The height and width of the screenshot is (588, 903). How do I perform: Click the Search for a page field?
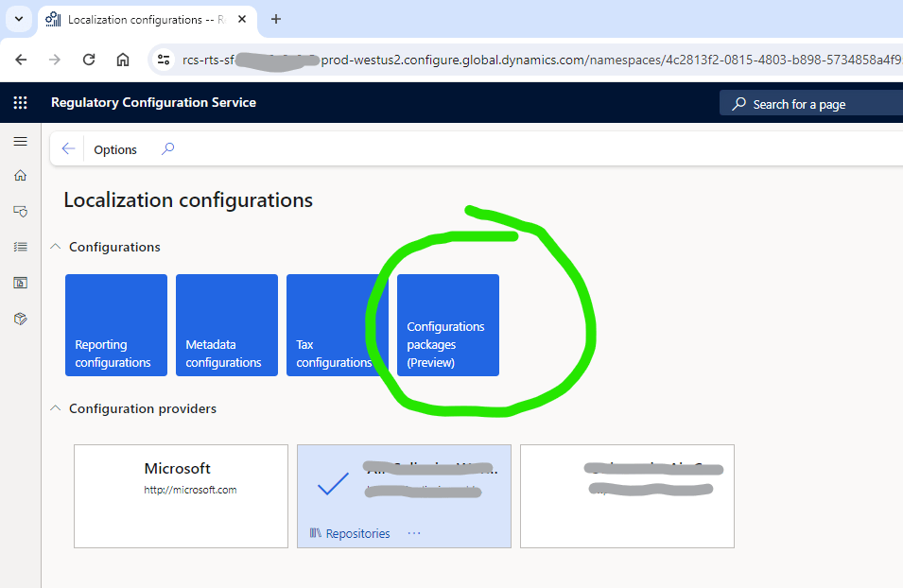(x=813, y=104)
